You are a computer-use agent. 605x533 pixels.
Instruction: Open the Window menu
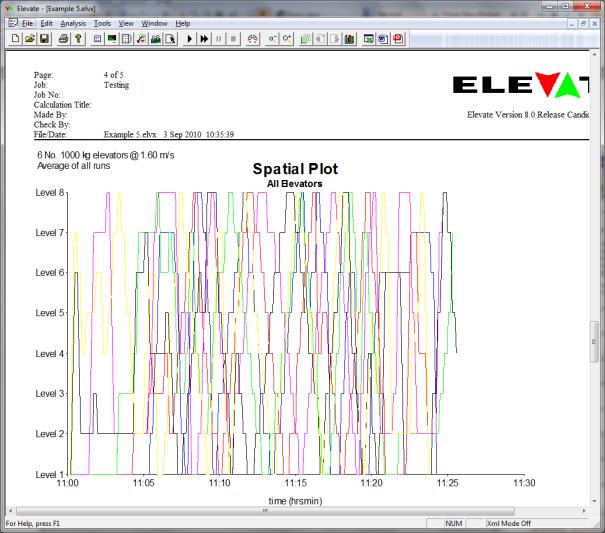pyautogui.click(x=154, y=22)
